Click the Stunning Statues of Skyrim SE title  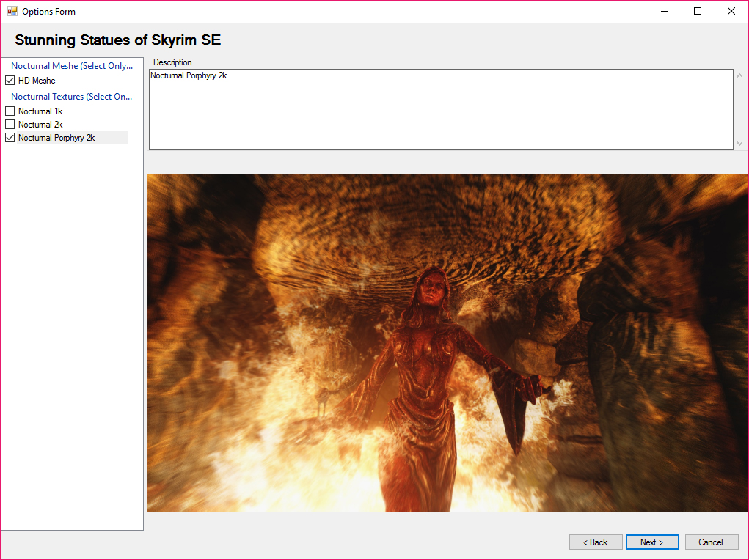(x=118, y=40)
